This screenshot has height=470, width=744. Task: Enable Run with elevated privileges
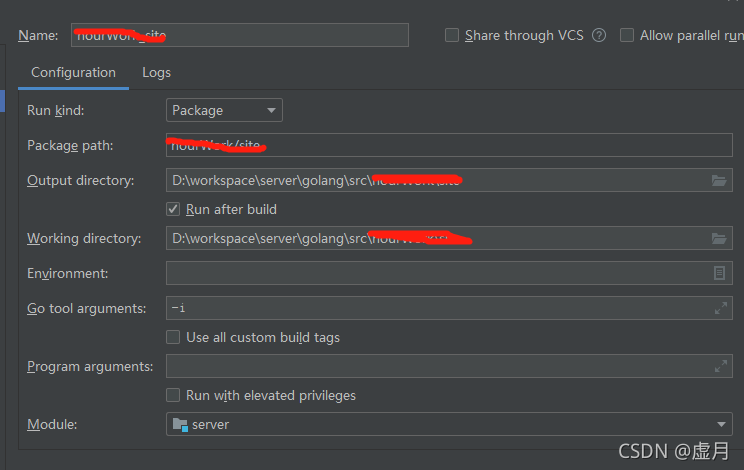(173, 395)
